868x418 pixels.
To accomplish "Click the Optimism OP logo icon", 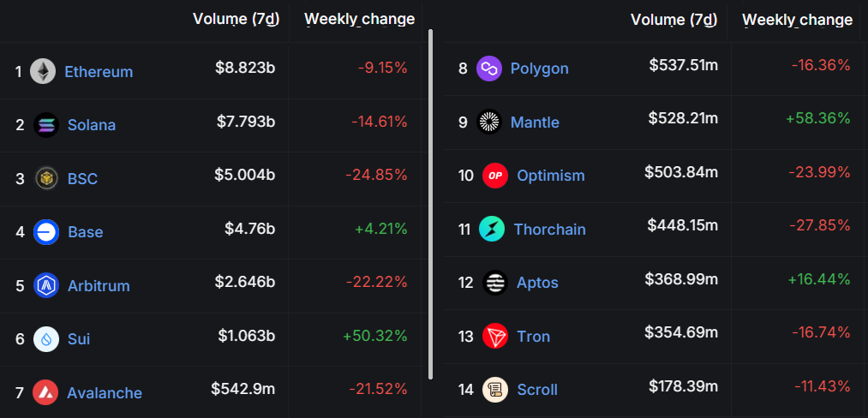I will [495, 176].
